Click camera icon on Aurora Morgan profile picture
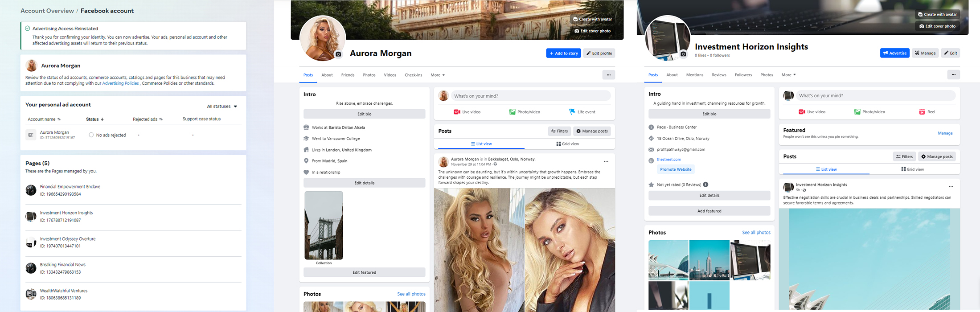Screen dimensions: 980x312 coord(338,54)
